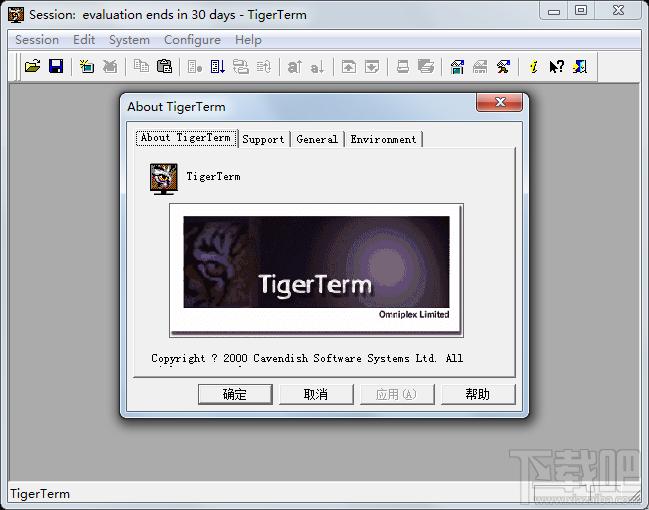Click the blue floppy disk save icon
Viewport: 649px width, 510px height.
pos(56,66)
